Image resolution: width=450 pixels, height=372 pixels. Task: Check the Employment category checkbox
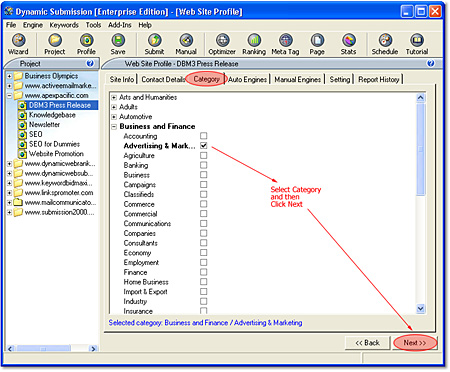point(204,262)
